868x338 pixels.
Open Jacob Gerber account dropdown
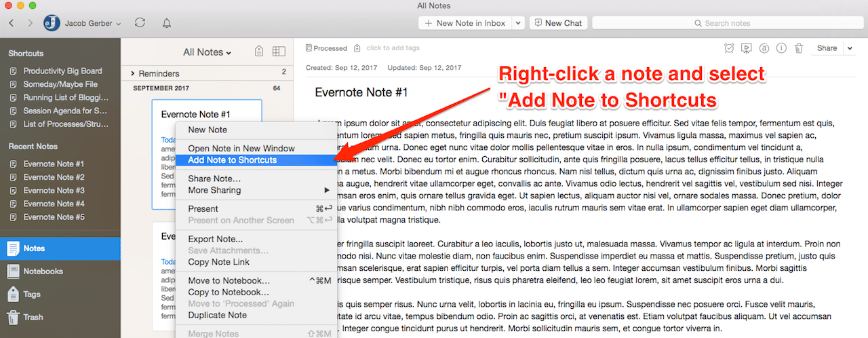[x=93, y=23]
